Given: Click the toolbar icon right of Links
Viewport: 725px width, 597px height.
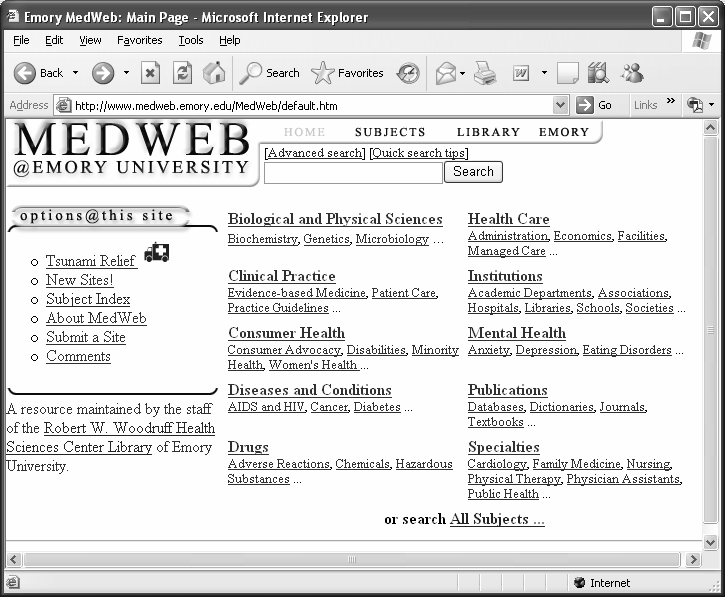Looking at the screenshot, I should (x=695, y=105).
